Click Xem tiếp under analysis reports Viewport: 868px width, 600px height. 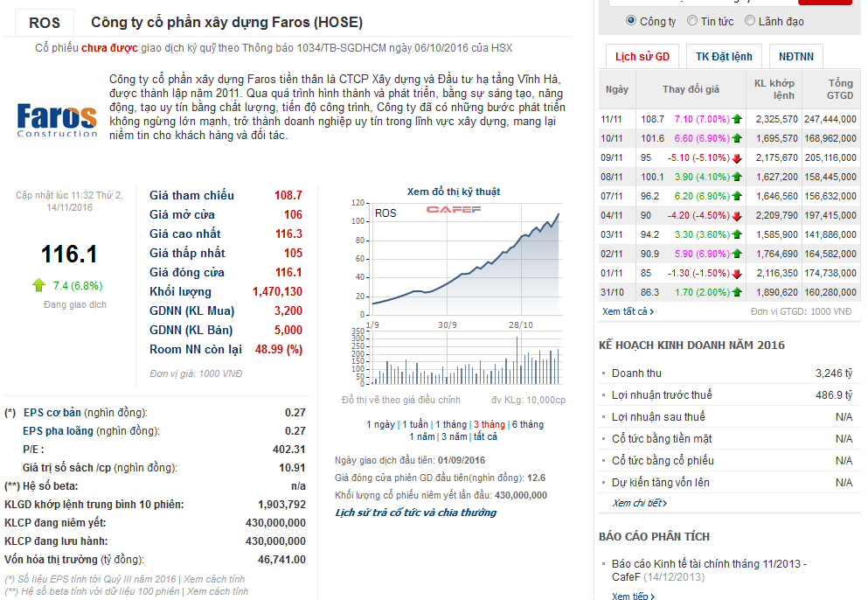tap(633, 596)
